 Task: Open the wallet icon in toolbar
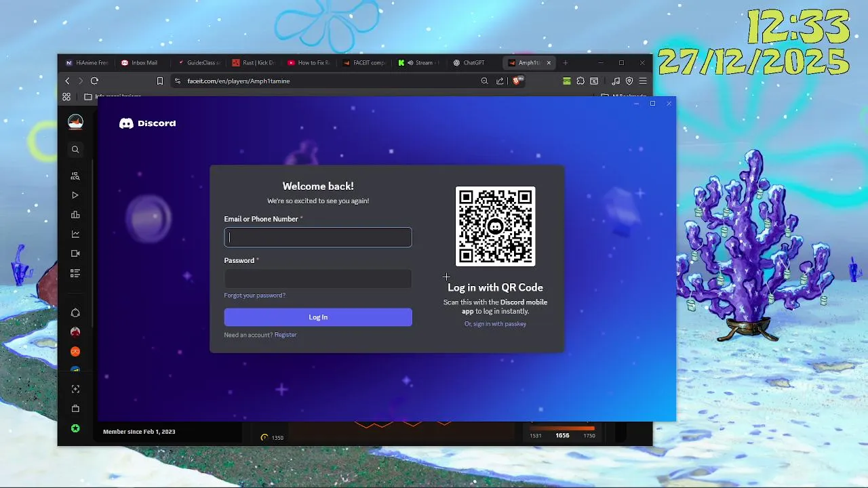click(594, 81)
